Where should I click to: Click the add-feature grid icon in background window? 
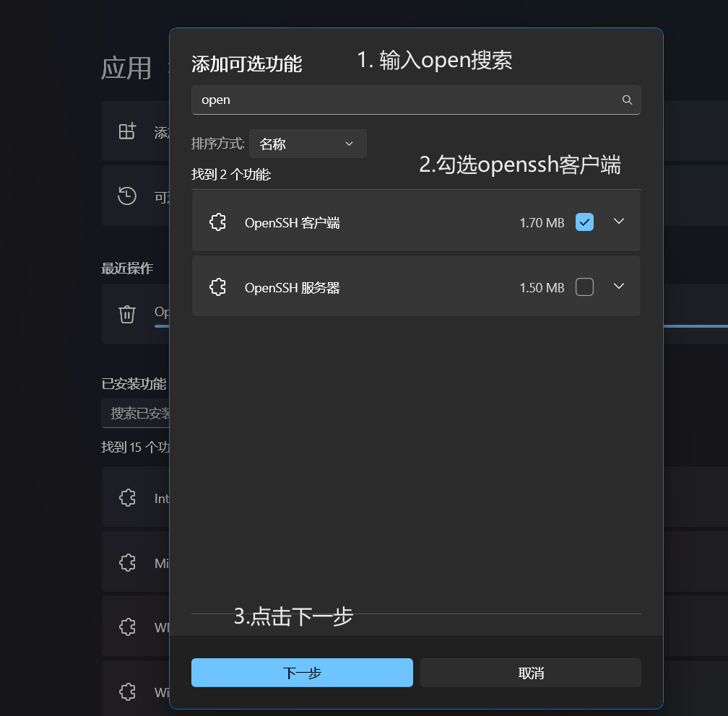pyautogui.click(x=127, y=131)
